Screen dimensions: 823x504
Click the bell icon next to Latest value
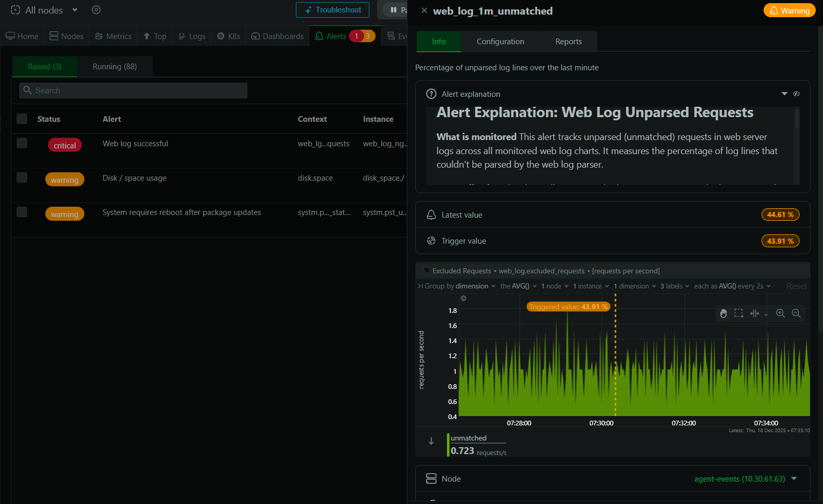coord(431,215)
